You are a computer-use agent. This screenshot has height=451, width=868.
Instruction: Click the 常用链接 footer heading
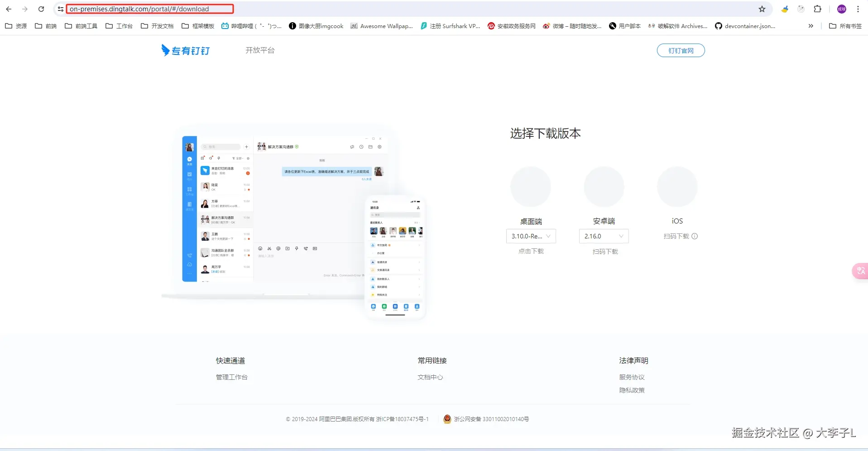pos(432,361)
